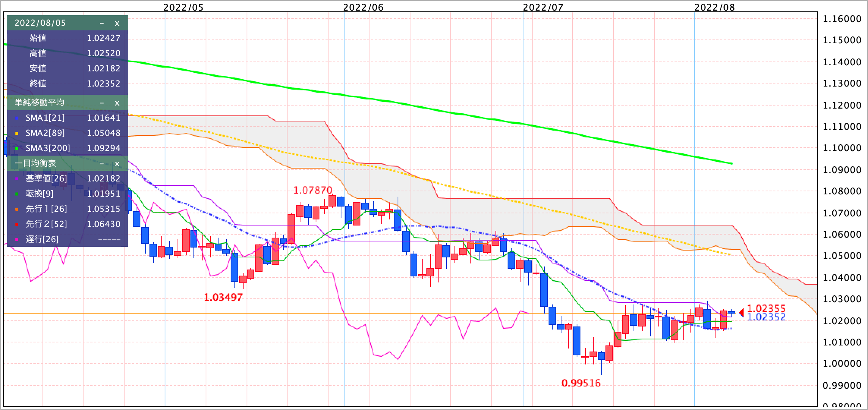Minimize the 2022/08/05 price panel

pos(102,23)
